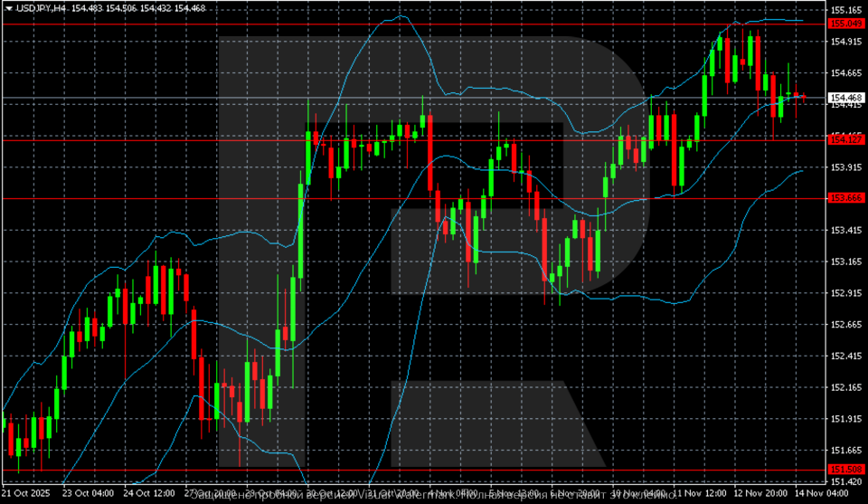Viewport: 868px width, 504px height.
Task: Click the 21 Oct 2025 date label
Action: click(x=24, y=495)
